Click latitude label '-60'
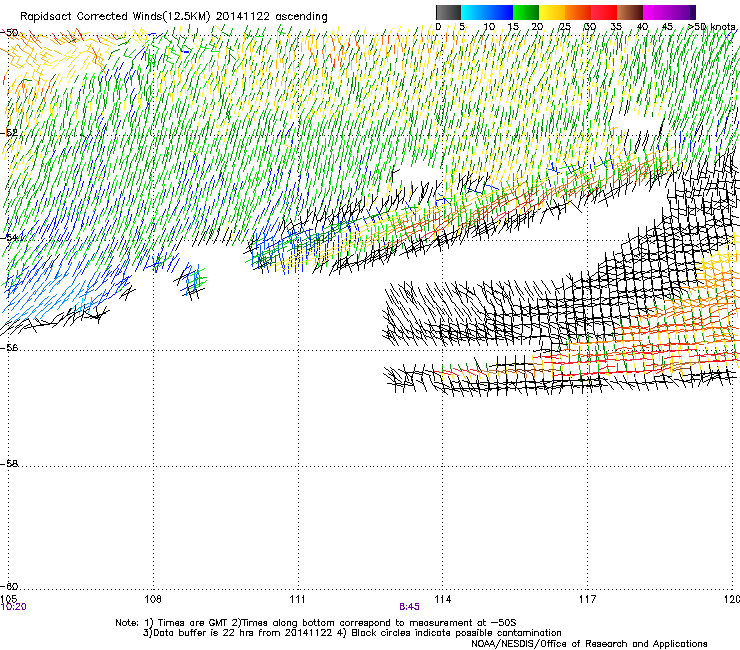The image size is (740, 650). (x=9, y=586)
